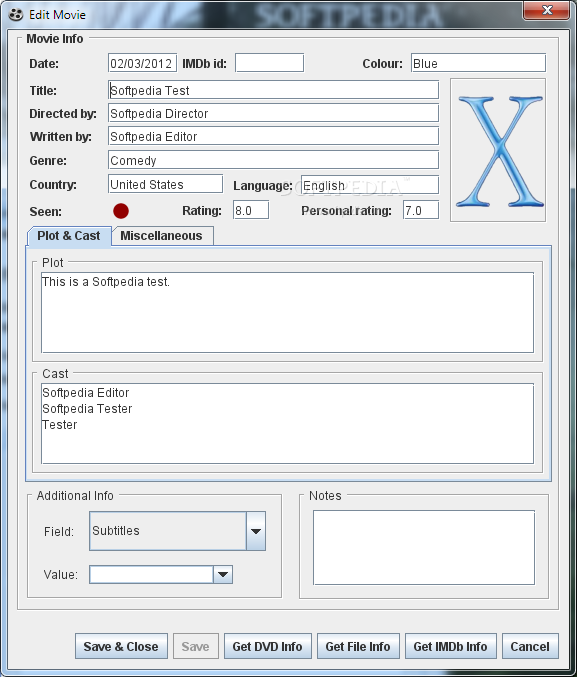Viewport: 577px width, 677px height.
Task: Click the Language field showing English
Action: (370, 185)
